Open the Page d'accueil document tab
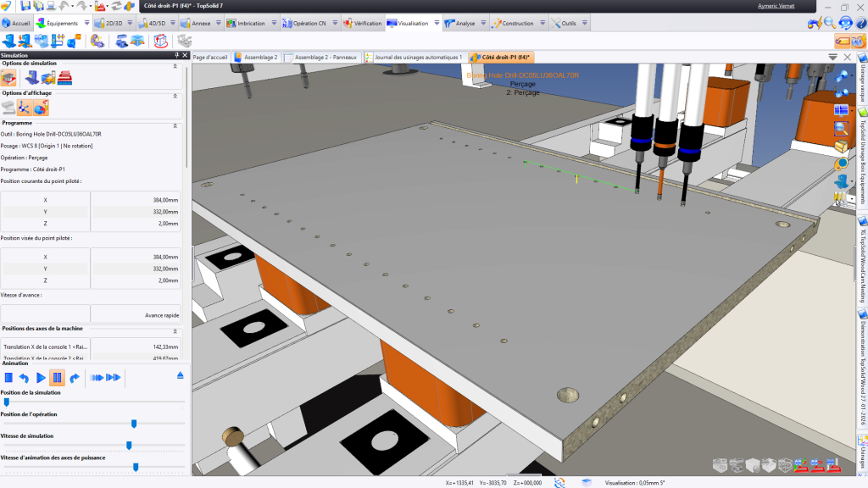868x488 pixels. click(210, 57)
